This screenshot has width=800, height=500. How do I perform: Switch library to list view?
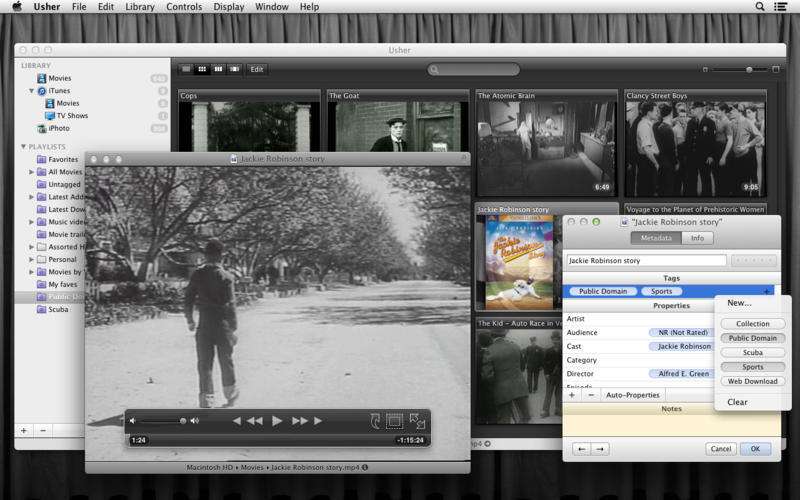click(x=185, y=69)
